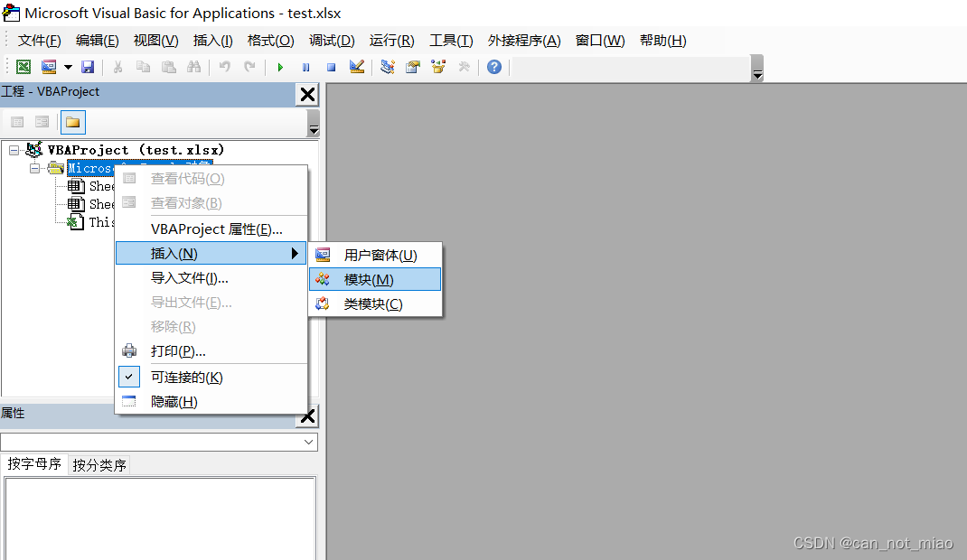Open the Project Explorer toolbar icon
967x560 pixels.
click(x=388, y=67)
